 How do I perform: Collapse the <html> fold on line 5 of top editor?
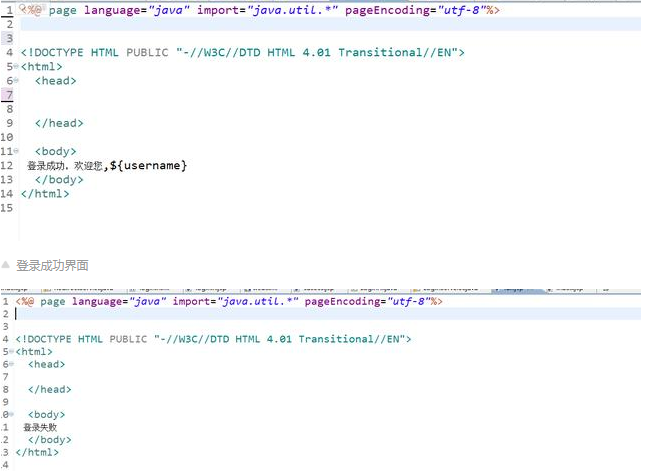pos(17,67)
